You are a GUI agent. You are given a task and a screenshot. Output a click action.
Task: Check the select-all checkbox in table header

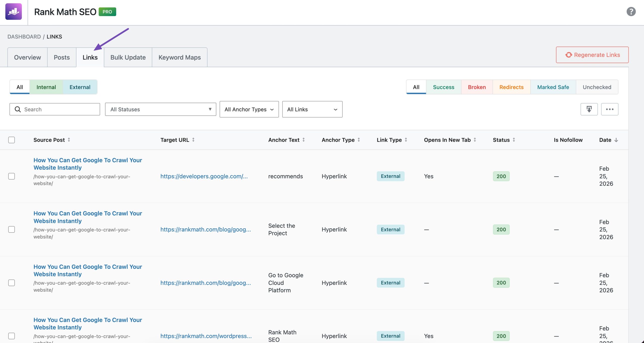12,140
